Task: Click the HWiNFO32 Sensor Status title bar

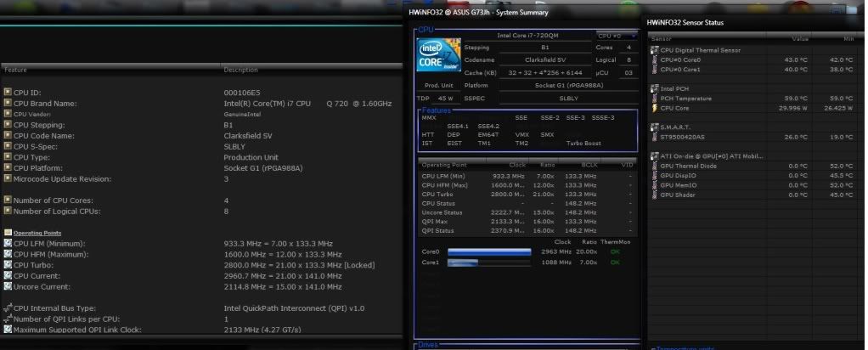Action: (752, 23)
